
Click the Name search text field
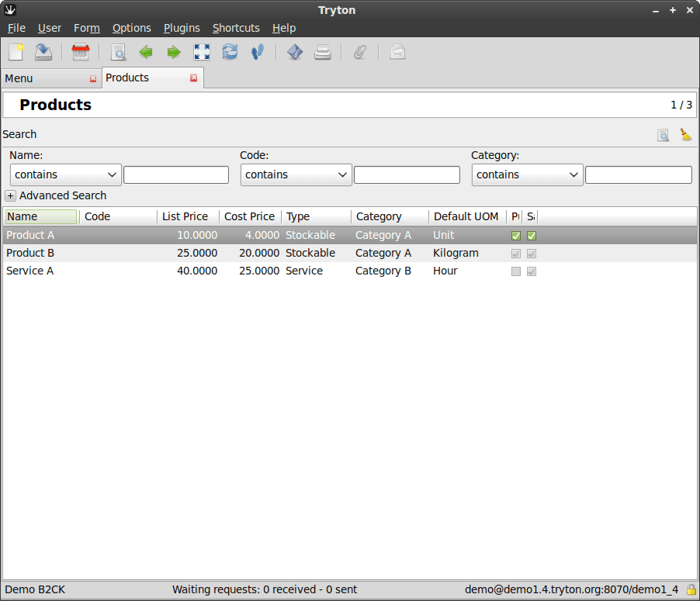click(x=176, y=175)
